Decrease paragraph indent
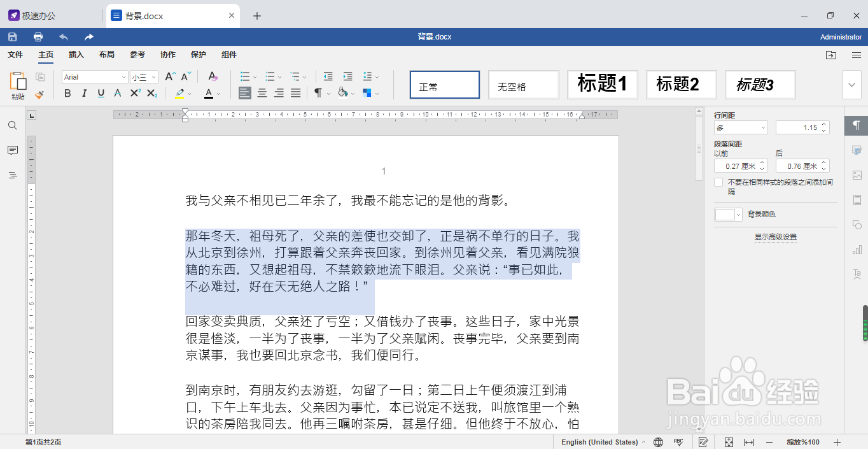This screenshot has height=449, width=868. [x=328, y=76]
